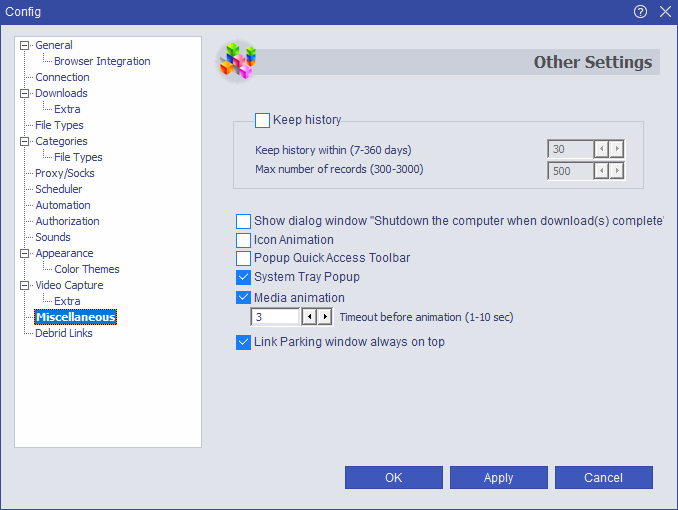
Task: Open Color Themes settings
Action: point(86,269)
